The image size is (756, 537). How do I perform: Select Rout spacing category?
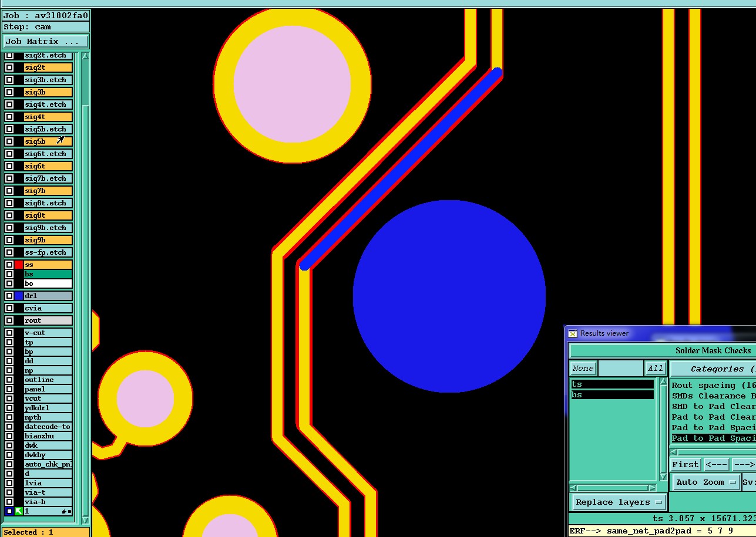click(713, 386)
